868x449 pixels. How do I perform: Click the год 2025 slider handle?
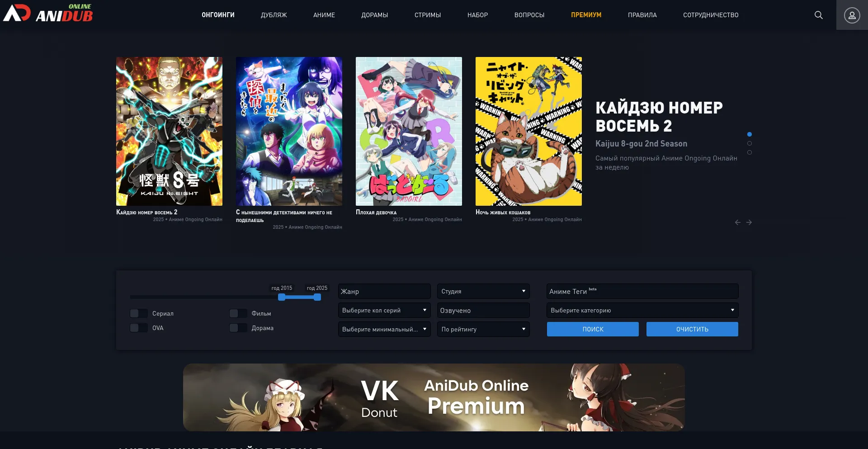[x=317, y=297]
